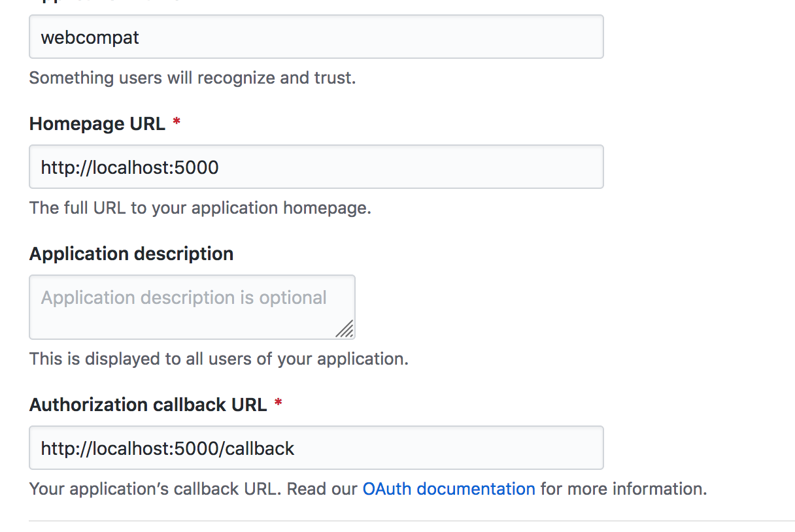Click the red asterisk beside Homepage URL
The width and height of the screenshot is (795, 532).
[x=177, y=122]
